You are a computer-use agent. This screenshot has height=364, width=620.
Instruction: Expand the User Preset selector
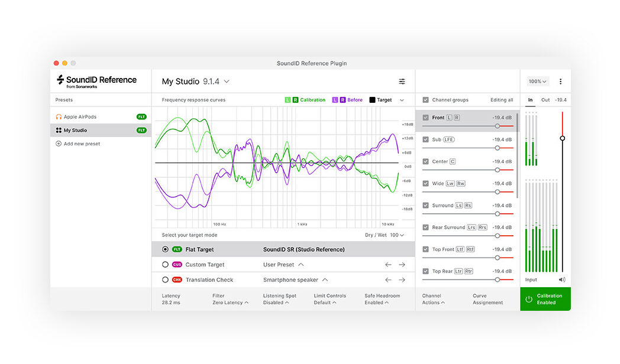283,265
